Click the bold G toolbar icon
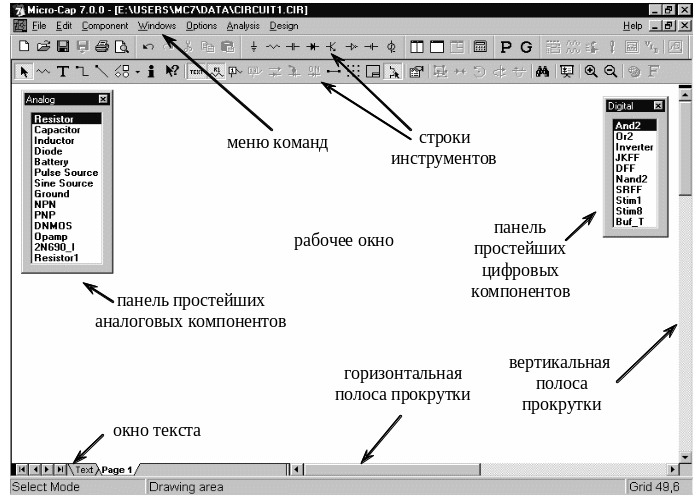The height and width of the screenshot is (498, 696). (526, 47)
